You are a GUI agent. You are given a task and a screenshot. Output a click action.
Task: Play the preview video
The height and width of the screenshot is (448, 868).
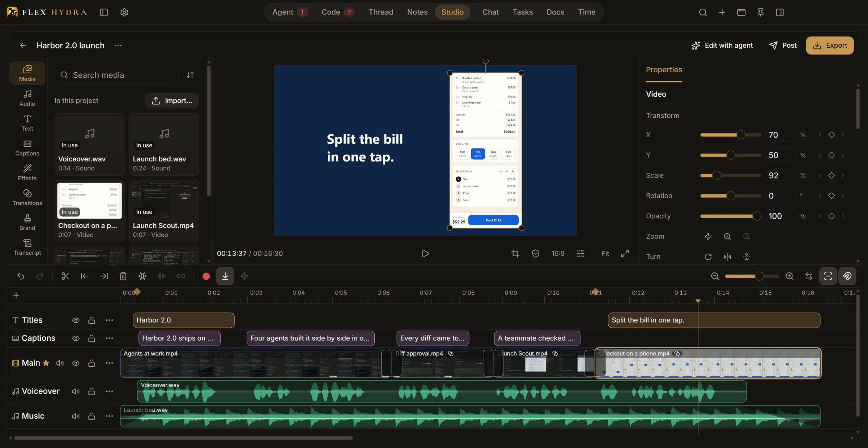pos(425,254)
